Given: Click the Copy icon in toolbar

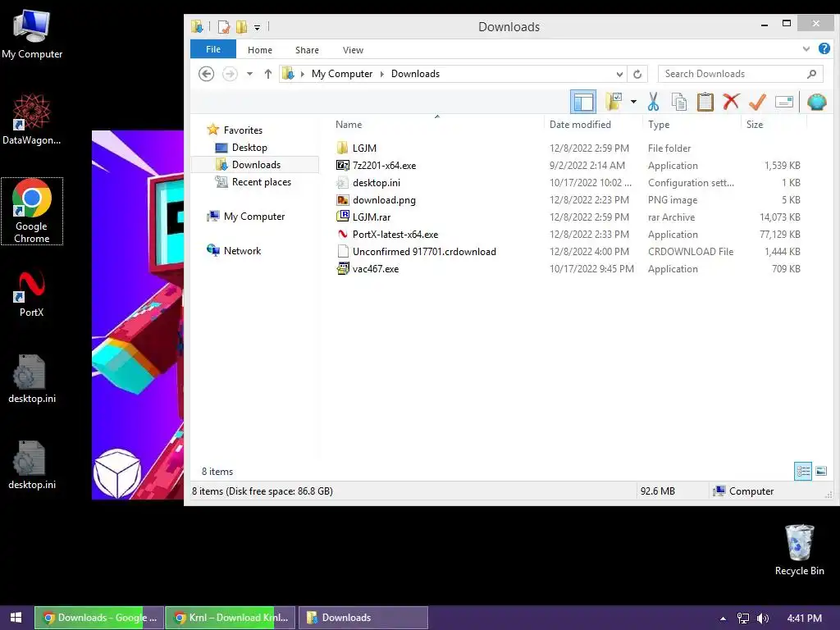Looking at the screenshot, I should pyautogui.click(x=678, y=101).
